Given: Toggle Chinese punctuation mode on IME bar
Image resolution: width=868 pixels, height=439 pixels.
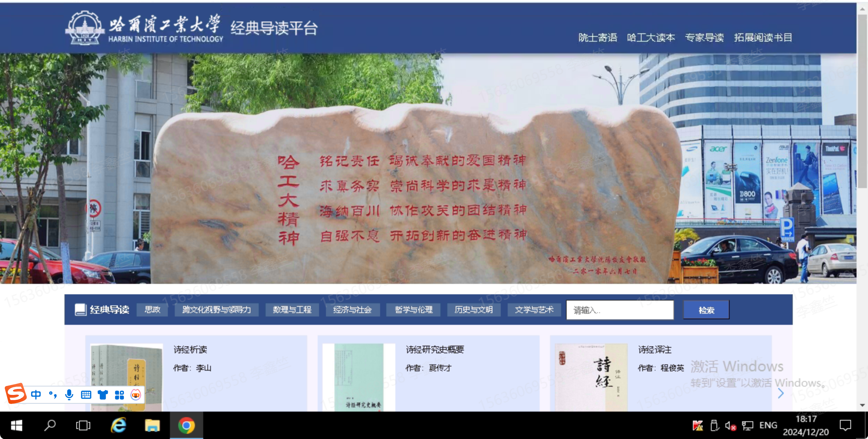Looking at the screenshot, I should point(53,395).
